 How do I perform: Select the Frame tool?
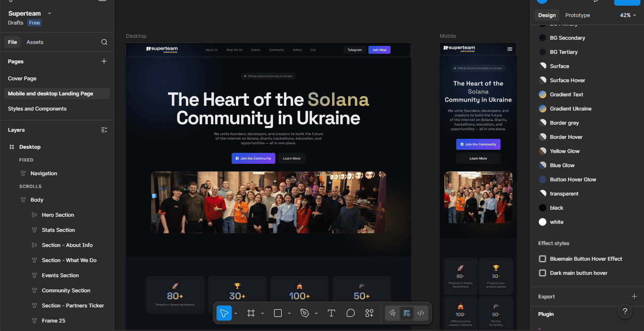(x=251, y=313)
